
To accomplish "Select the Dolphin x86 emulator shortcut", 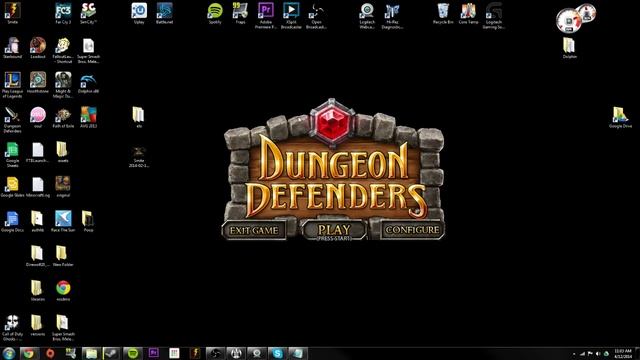I will click(x=89, y=82).
